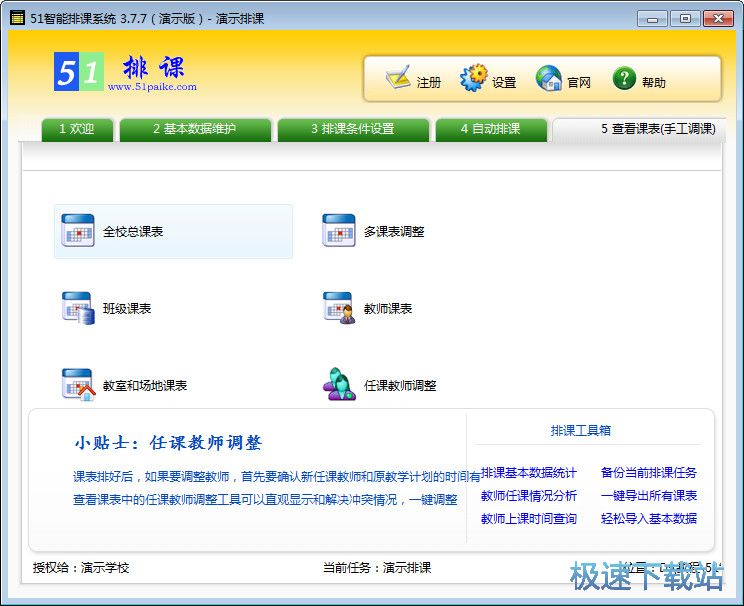Click the 全校总课表 calendar icon
The height and width of the screenshot is (606, 744).
click(x=78, y=231)
